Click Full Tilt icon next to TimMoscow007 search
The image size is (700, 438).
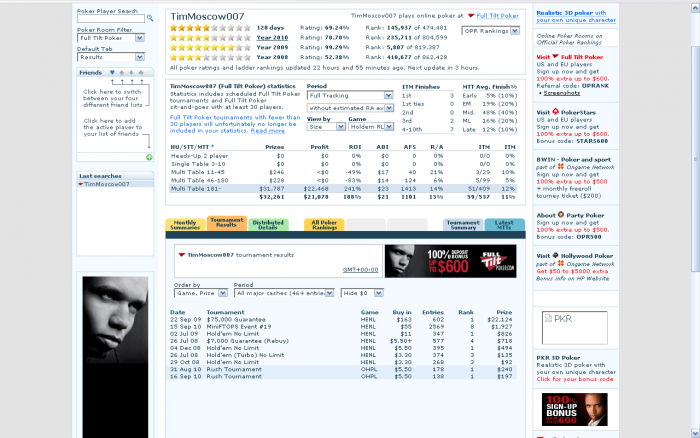click(x=80, y=184)
